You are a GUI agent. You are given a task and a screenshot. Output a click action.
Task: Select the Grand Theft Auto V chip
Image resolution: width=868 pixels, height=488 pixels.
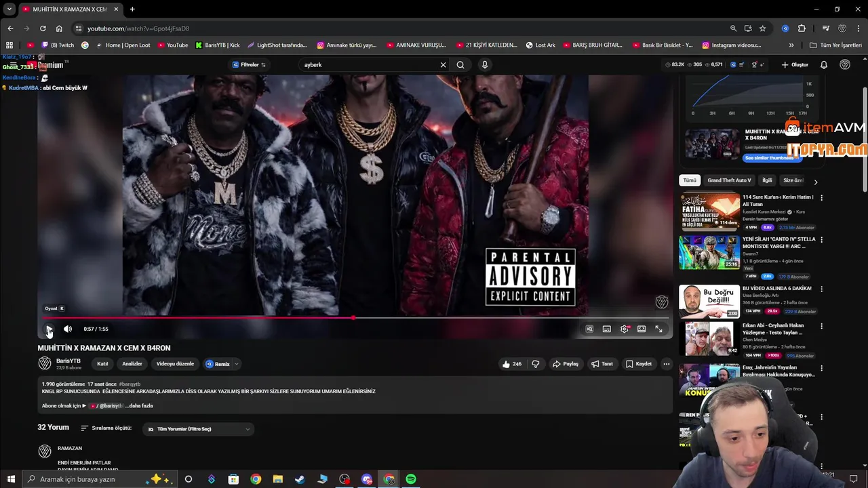click(x=729, y=180)
